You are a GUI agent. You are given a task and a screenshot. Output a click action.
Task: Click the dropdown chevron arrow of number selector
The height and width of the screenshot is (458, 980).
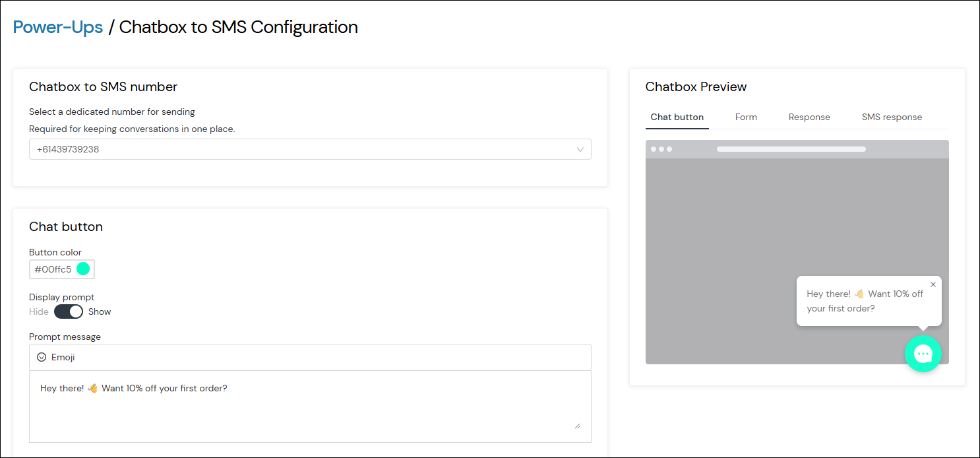tap(580, 150)
